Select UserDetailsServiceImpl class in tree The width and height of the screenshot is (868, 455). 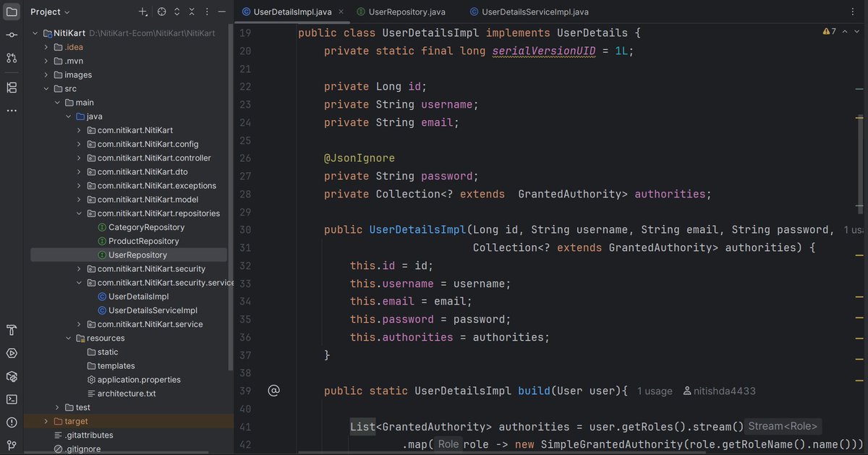click(x=147, y=310)
